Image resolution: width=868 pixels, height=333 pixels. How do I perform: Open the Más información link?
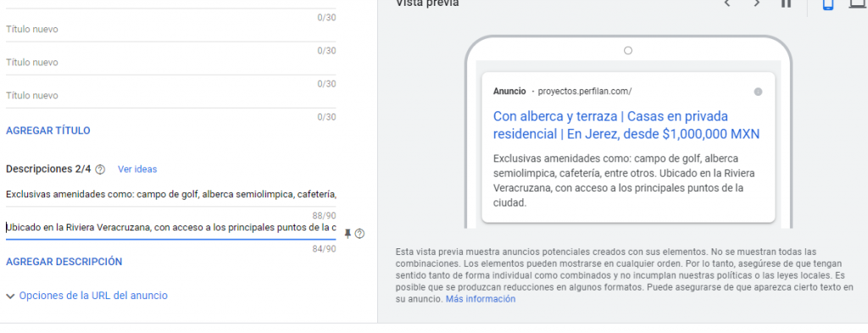(481, 299)
